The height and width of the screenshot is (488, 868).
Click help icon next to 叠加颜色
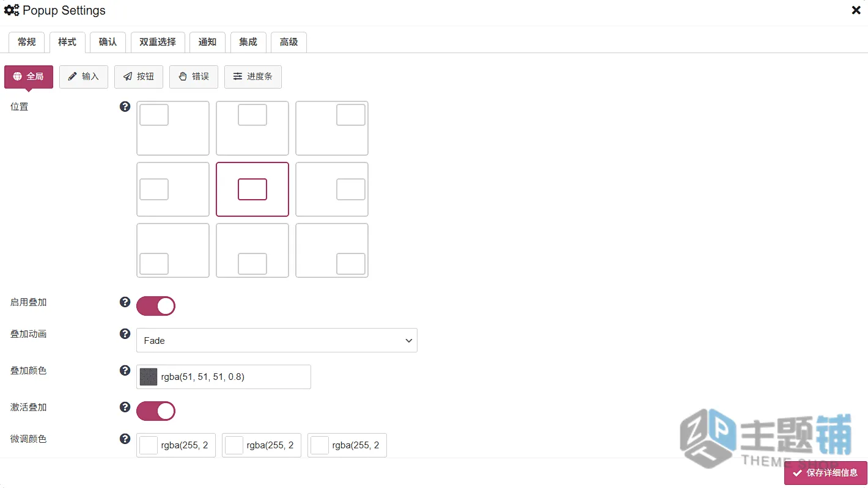125,370
